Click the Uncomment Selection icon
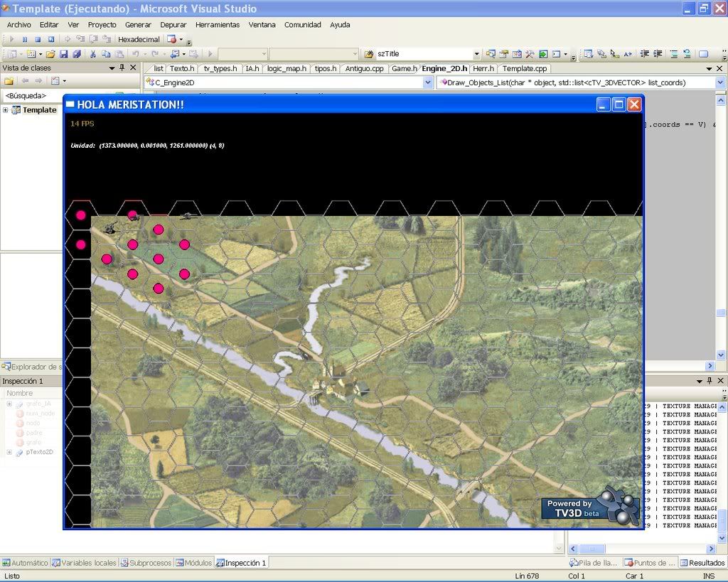Image resolution: width=728 pixels, height=582 pixels. point(687,54)
